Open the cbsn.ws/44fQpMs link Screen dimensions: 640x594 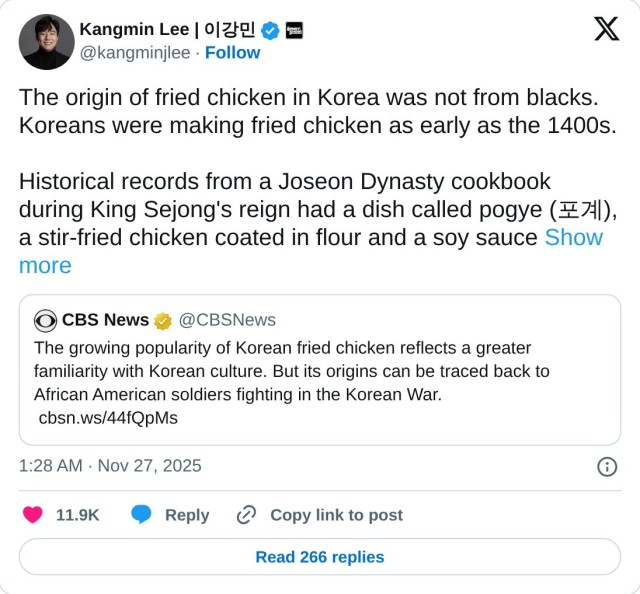click(x=107, y=418)
